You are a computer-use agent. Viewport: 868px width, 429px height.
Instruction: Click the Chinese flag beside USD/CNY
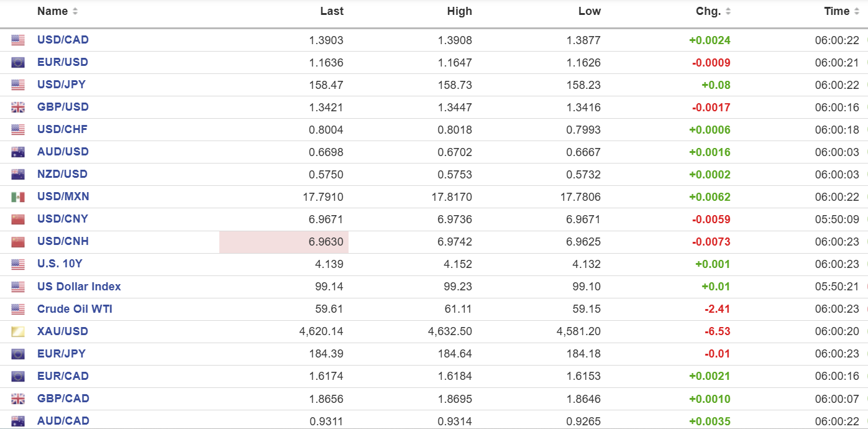pyautogui.click(x=18, y=219)
